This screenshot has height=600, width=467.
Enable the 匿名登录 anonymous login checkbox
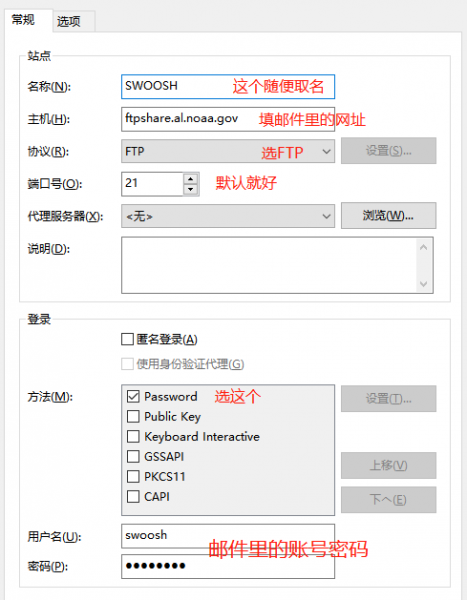127,339
